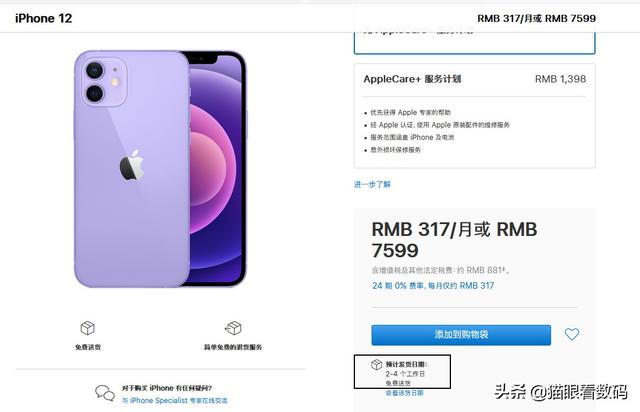640x412 pixels.
Task: Click the '简单免费的退货服务' returns label
Action: (233, 347)
